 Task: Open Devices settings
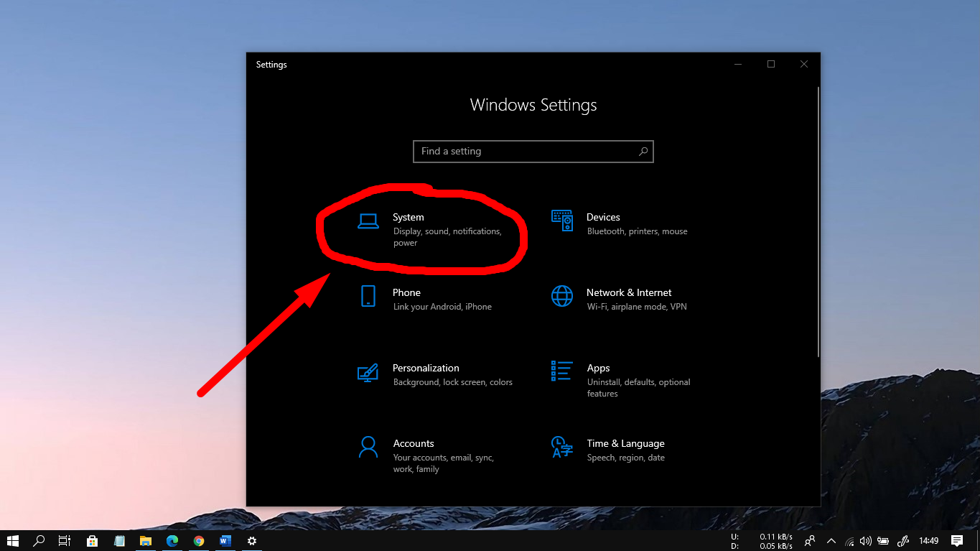click(x=619, y=223)
